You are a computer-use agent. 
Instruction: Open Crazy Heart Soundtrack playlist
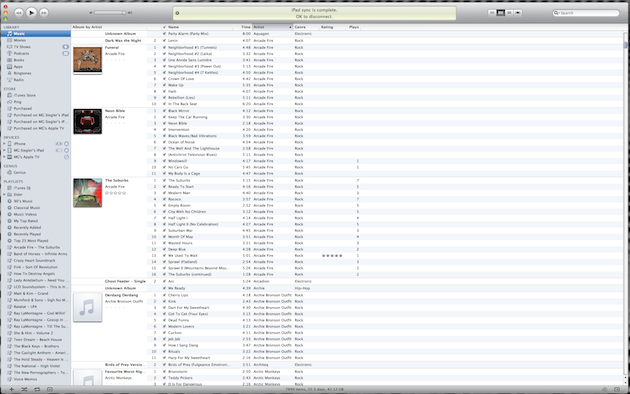35,260
